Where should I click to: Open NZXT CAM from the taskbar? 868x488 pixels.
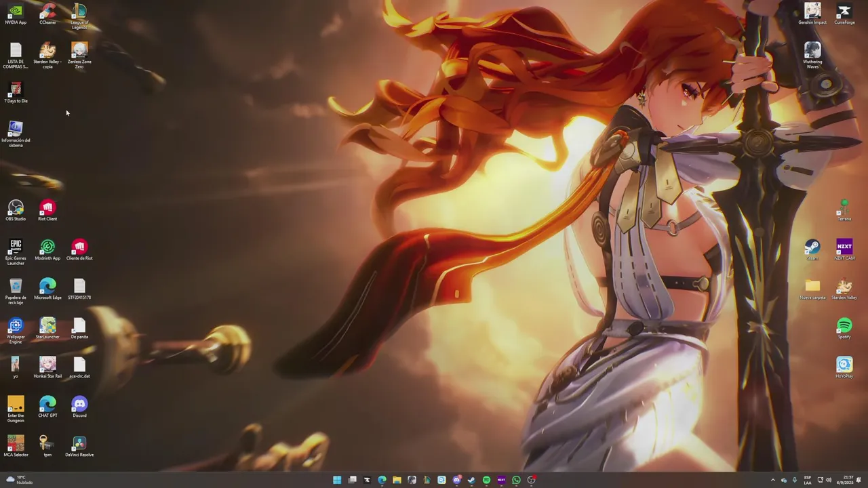click(501, 480)
